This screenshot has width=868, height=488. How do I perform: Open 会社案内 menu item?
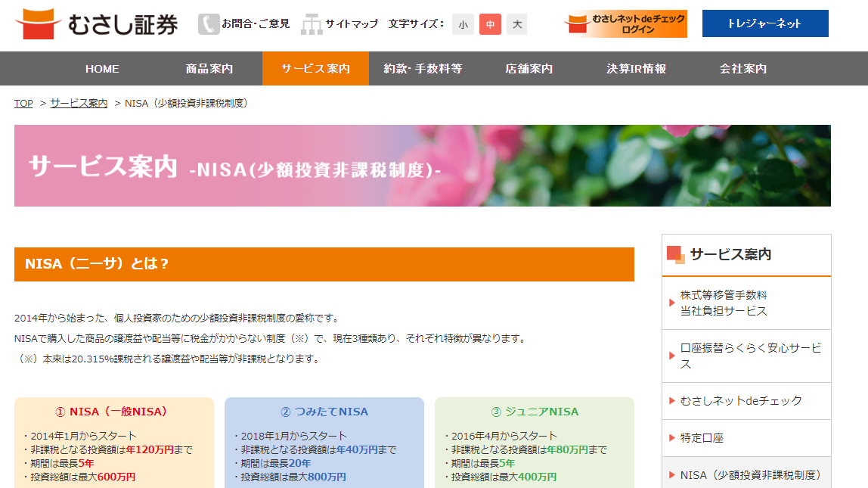(x=743, y=69)
